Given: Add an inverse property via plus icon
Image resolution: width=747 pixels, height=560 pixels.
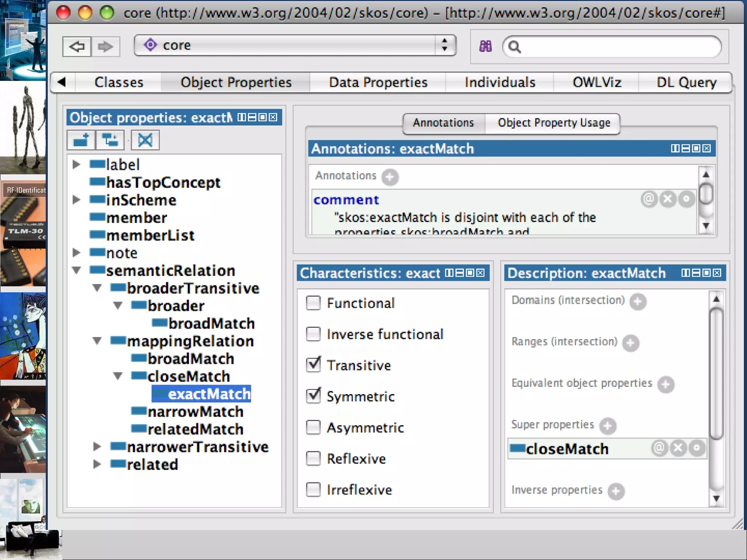Looking at the screenshot, I should click(x=616, y=491).
